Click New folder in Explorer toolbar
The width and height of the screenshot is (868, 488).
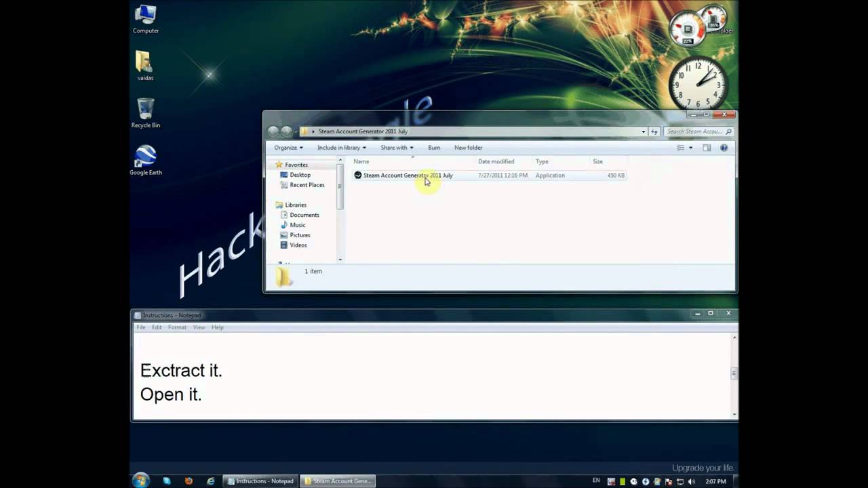point(468,148)
